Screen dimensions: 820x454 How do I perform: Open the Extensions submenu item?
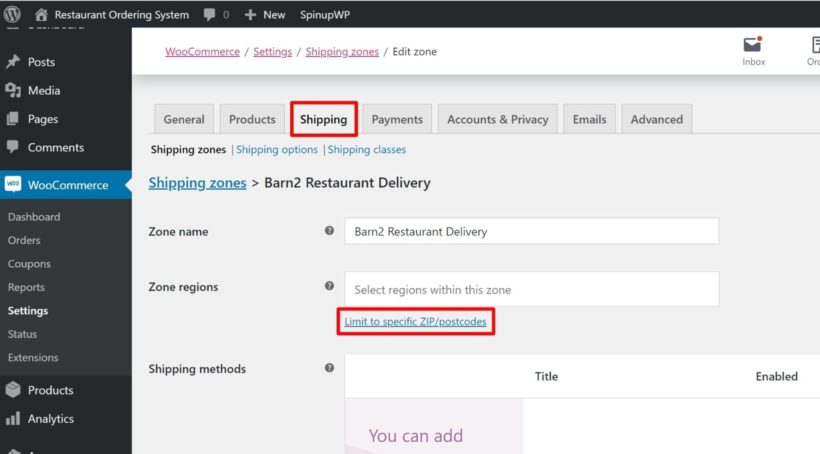click(x=33, y=357)
